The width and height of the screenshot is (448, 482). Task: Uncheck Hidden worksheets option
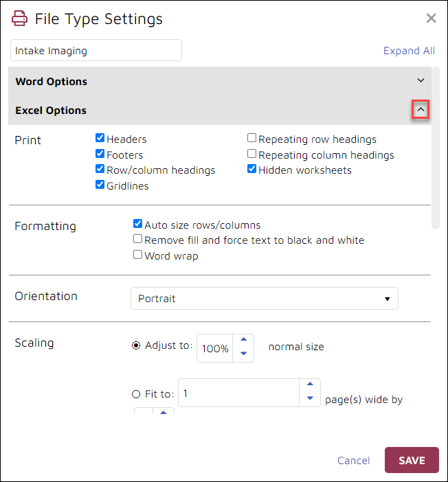tap(251, 169)
